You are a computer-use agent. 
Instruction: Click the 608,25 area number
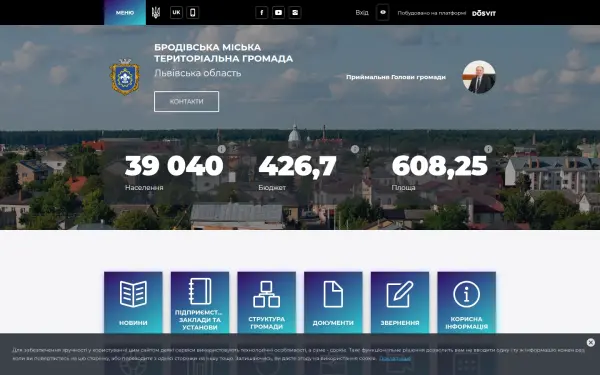tap(440, 166)
